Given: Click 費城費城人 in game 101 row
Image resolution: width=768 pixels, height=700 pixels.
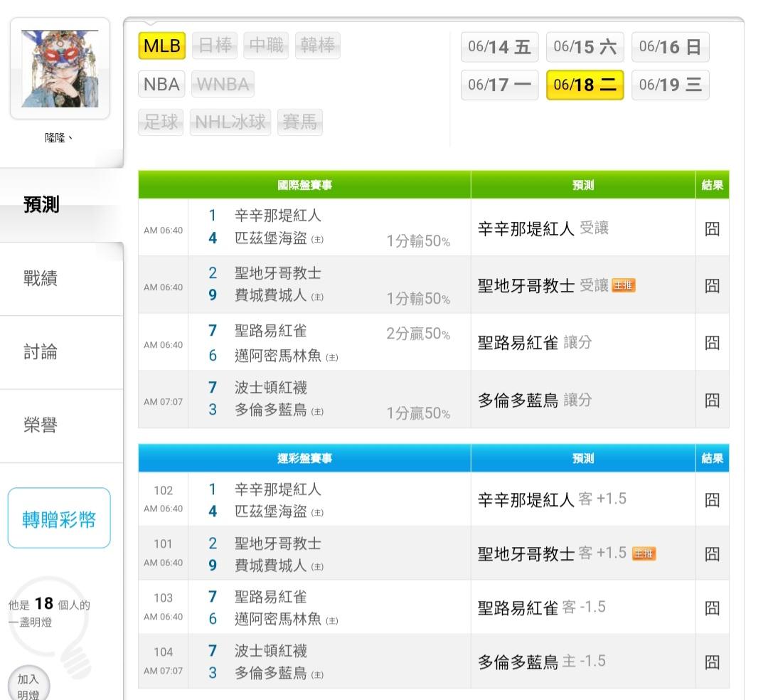Looking at the screenshot, I should point(271,566).
